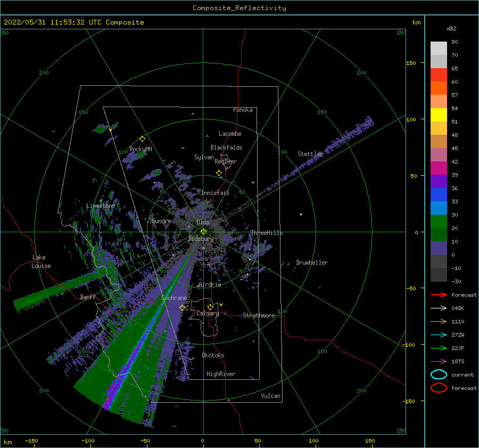Click the Strathmore city label
The width and height of the screenshot is (479, 448).
coord(259,315)
